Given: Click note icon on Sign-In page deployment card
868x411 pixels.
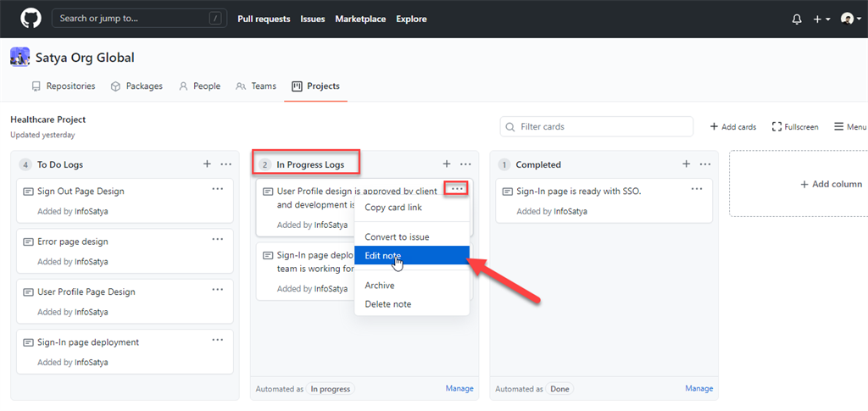Looking at the screenshot, I should (28, 343).
